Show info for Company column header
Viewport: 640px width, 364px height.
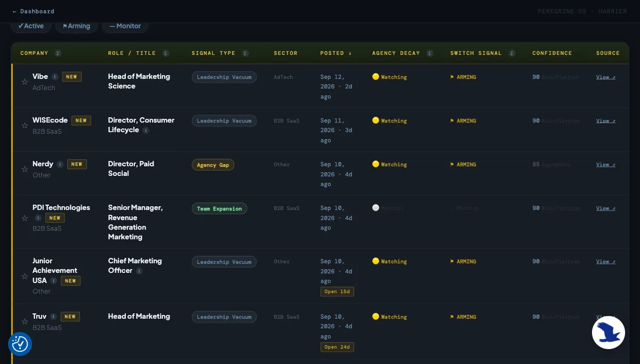pyautogui.click(x=58, y=53)
